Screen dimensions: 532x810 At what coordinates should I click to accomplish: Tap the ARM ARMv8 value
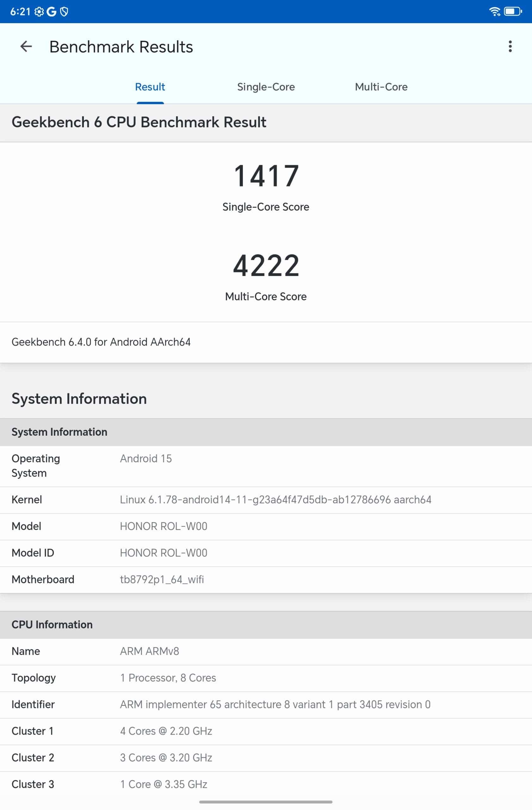pyautogui.click(x=150, y=651)
